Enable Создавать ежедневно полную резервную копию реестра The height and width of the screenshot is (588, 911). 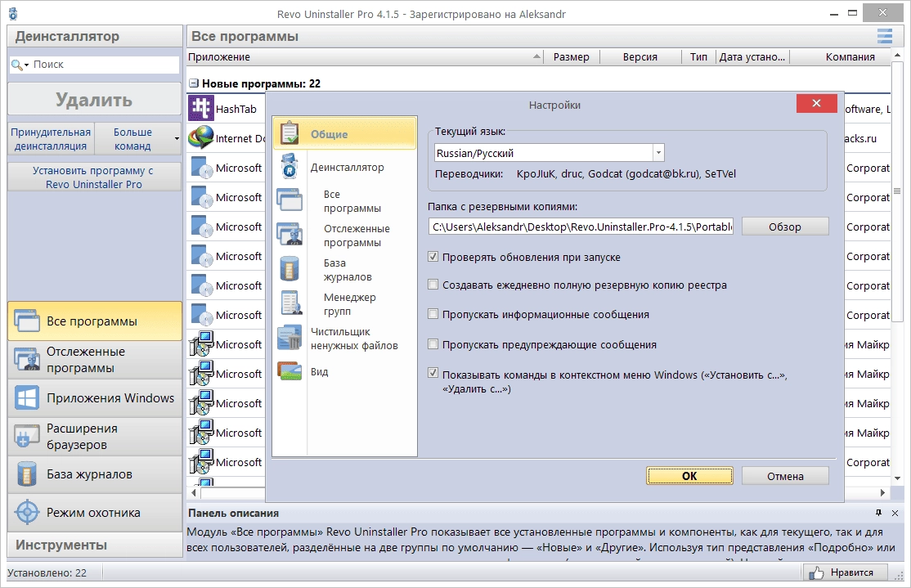[433, 284]
